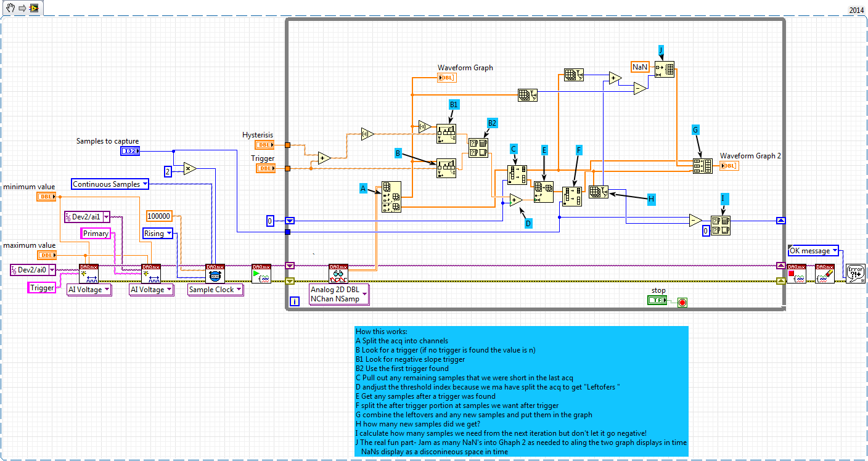
Task: Click the 0 constant wired to left shift register
Action: click(270, 220)
